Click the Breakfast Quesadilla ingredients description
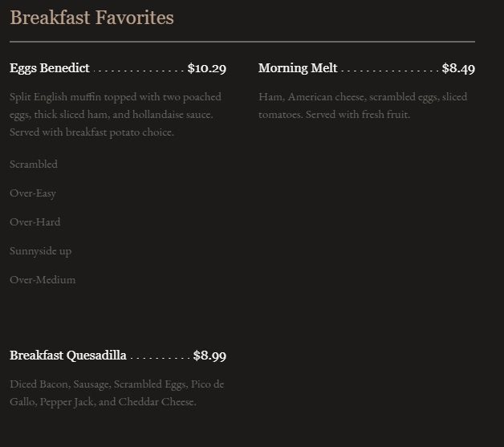Viewport: 504px width, 447px height. coord(116,393)
